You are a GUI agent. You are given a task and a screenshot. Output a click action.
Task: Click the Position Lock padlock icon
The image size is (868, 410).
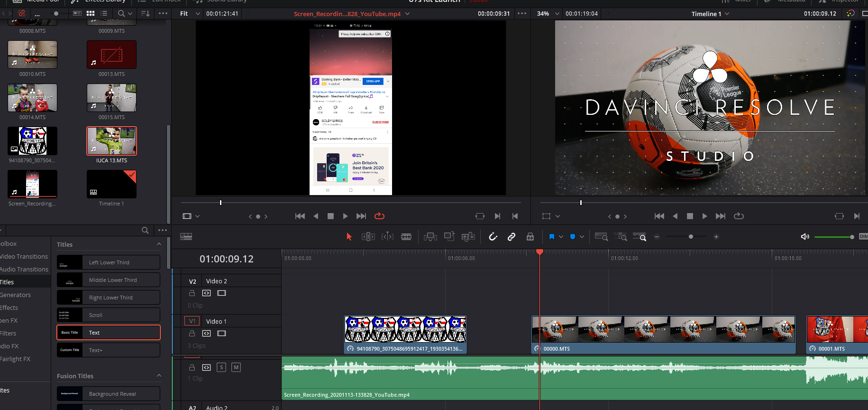coord(530,237)
